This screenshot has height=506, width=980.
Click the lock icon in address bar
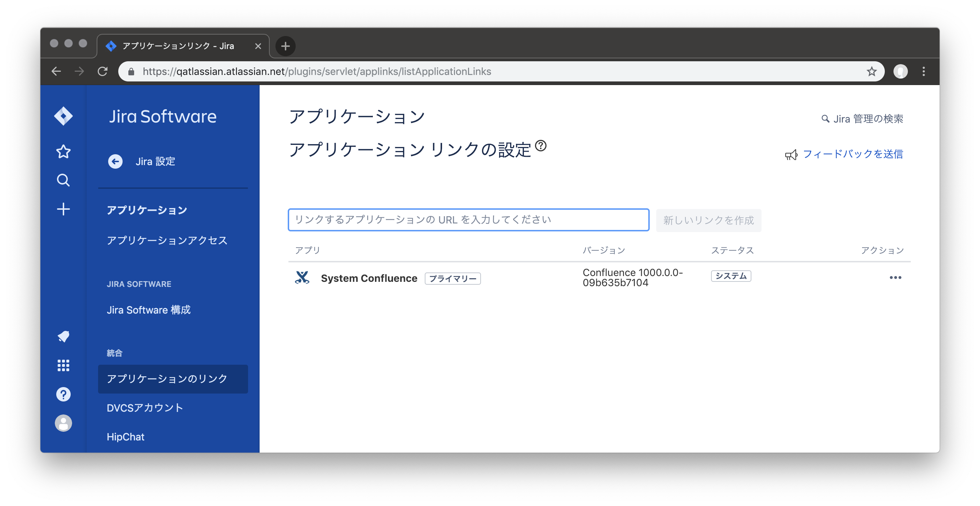[x=131, y=71]
